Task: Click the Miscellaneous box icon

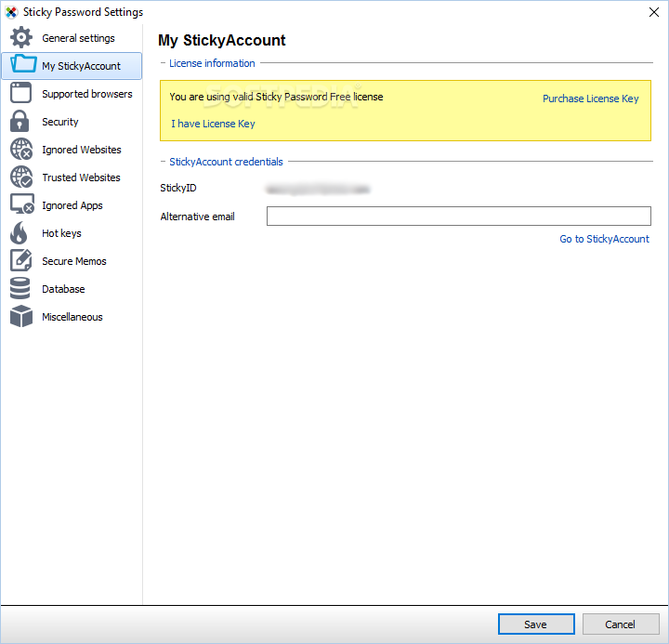Action: 21,316
